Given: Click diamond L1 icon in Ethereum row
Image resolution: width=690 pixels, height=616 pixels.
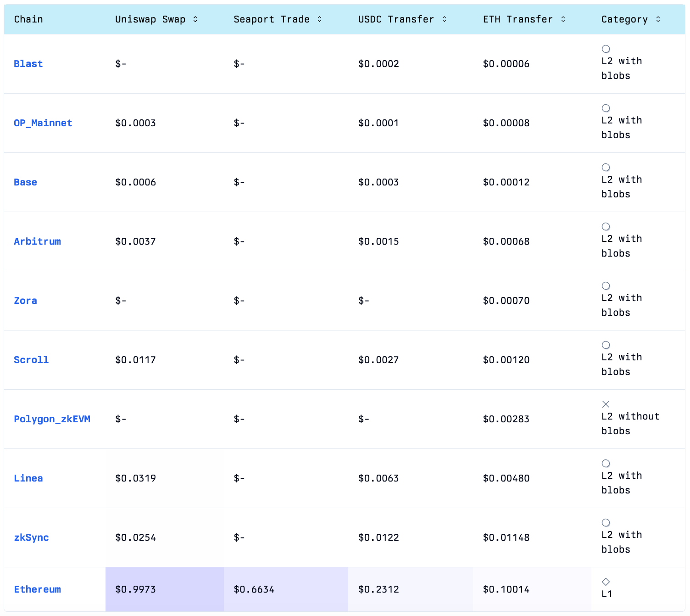Looking at the screenshot, I should [606, 582].
